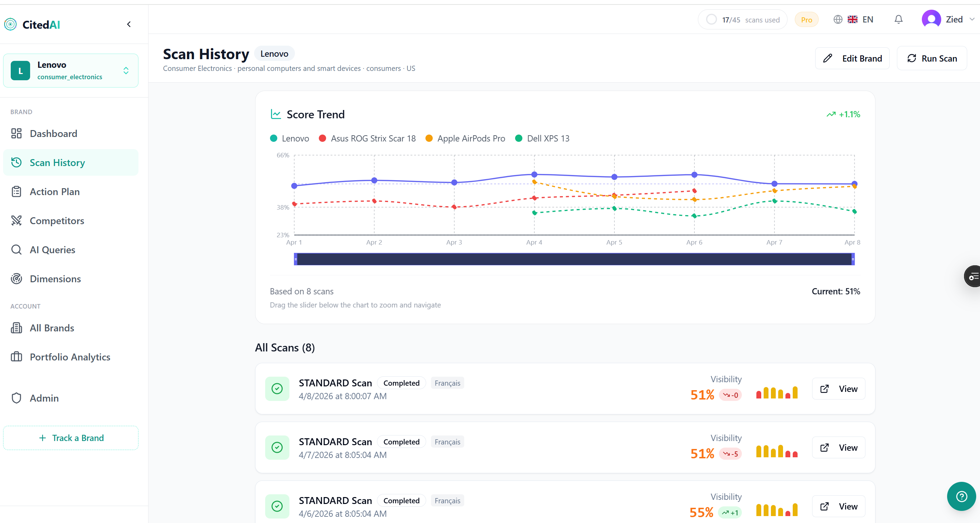Collapse the sidebar with the chevron arrow
Viewport: 980px width, 523px height.
tap(129, 24)
